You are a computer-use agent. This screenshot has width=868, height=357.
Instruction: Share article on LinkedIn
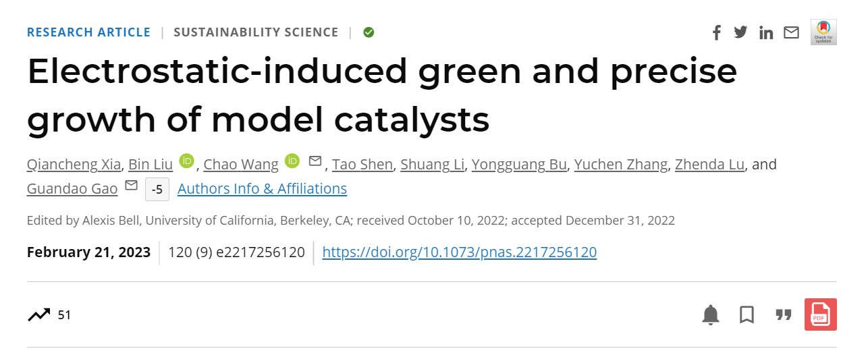coord(766,32)
